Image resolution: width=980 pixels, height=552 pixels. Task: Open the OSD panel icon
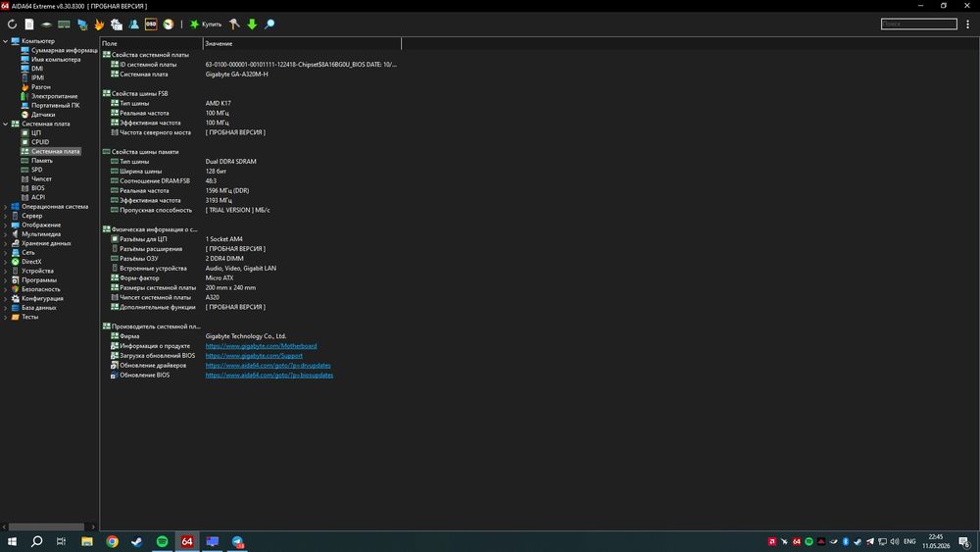point(151,25)
